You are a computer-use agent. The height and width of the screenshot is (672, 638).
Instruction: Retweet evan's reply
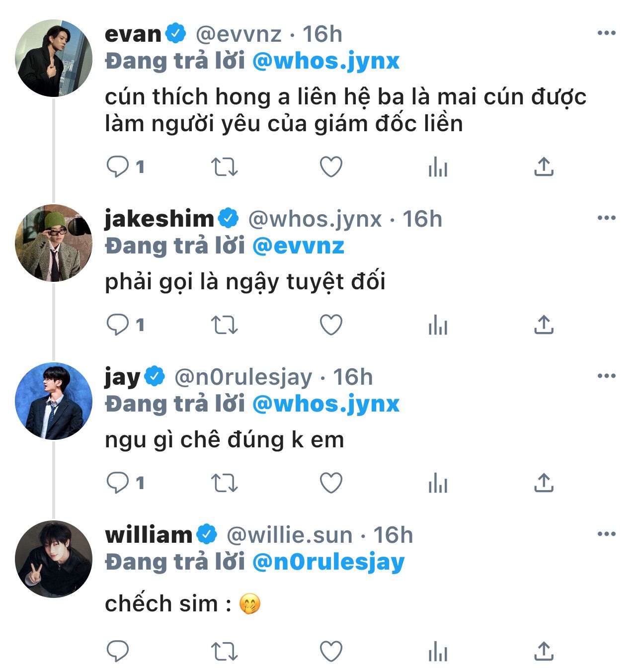tap(225, 167)
